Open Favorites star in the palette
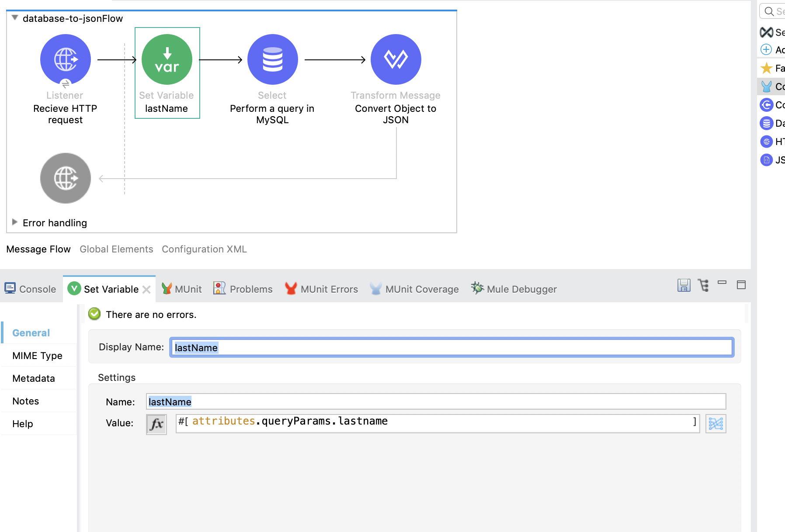The image size is (785, 532). click(767, 68)
